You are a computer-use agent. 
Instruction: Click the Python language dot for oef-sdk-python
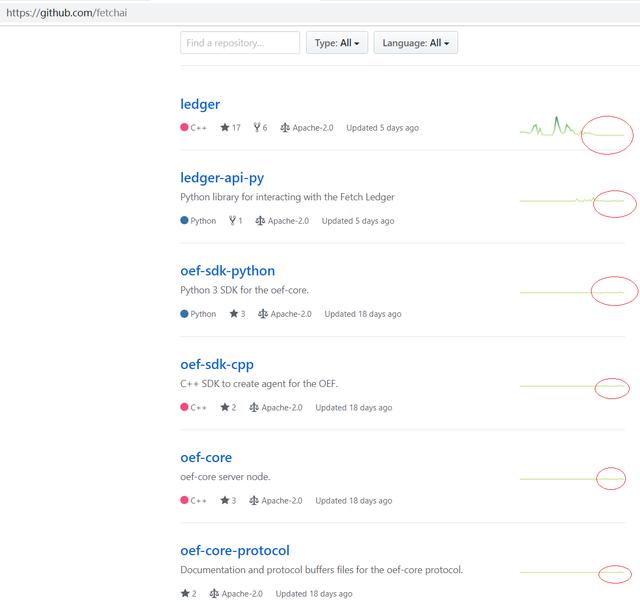[x=184, y=313]
